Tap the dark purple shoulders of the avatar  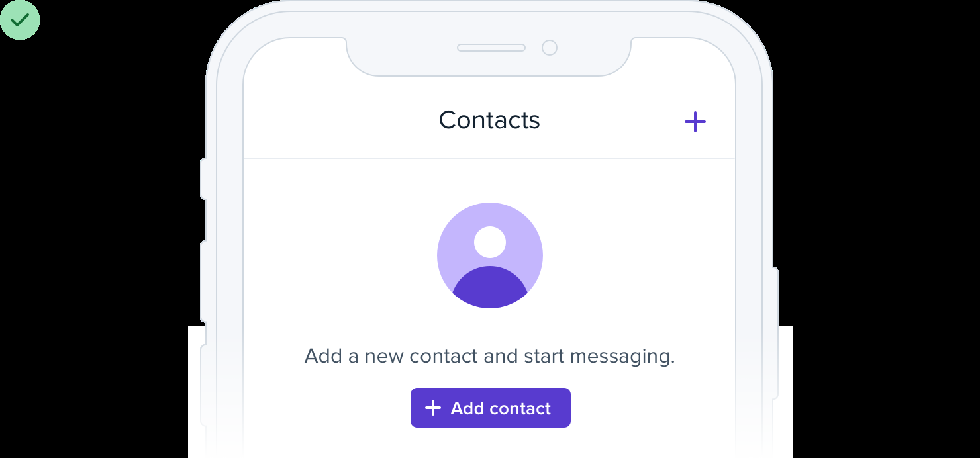coord(490,288)
